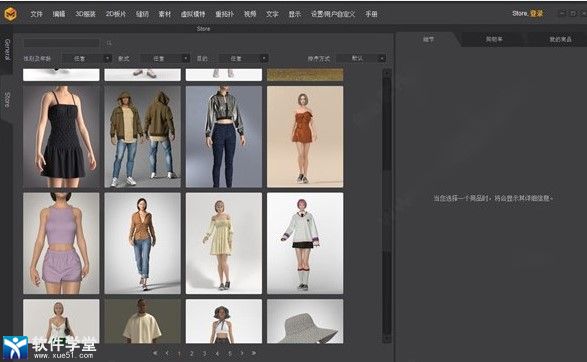The width and height of the screenshot is (587, 362).
Task: Open the 素材 menu
Action: click(x=165, y=14)
